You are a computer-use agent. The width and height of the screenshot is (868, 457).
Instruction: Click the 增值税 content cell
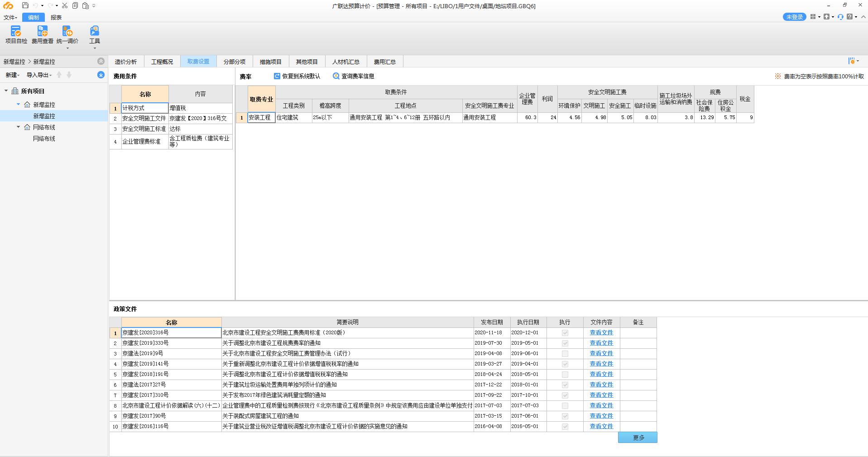[x=201, y=108]
